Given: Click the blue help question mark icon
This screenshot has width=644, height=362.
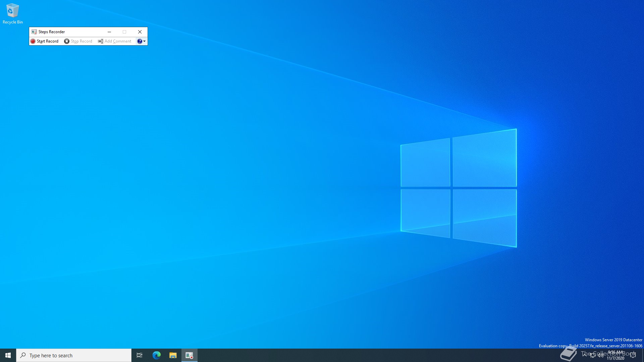Looking at the screenshot, I should [140, 41].
